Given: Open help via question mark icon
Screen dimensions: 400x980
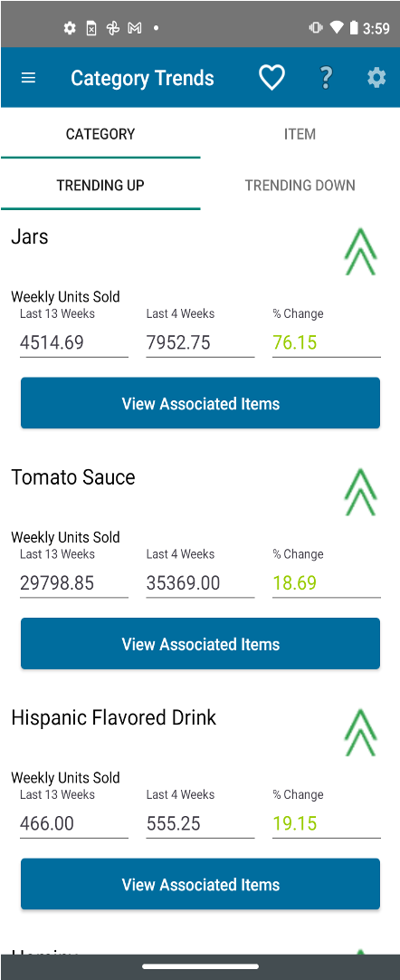Looking at the screenshot, I should tap(325, 78).
